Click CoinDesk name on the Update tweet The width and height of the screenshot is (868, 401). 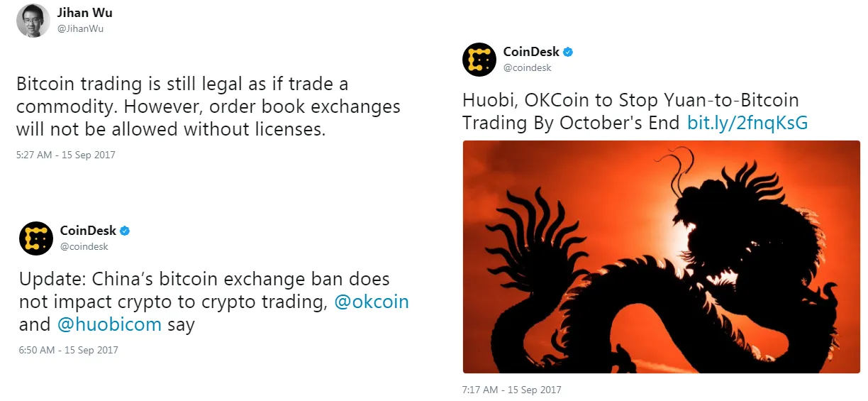click(88, 231)
